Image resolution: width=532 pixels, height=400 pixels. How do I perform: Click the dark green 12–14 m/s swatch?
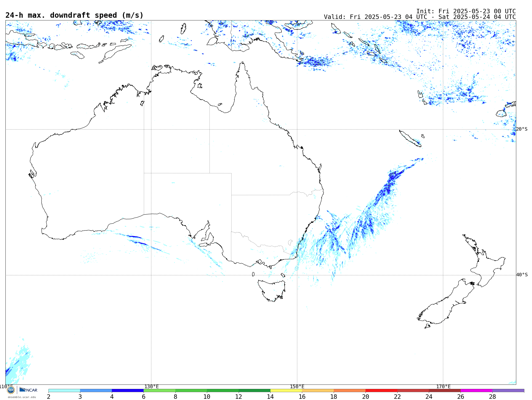click(x=254, y=391)
